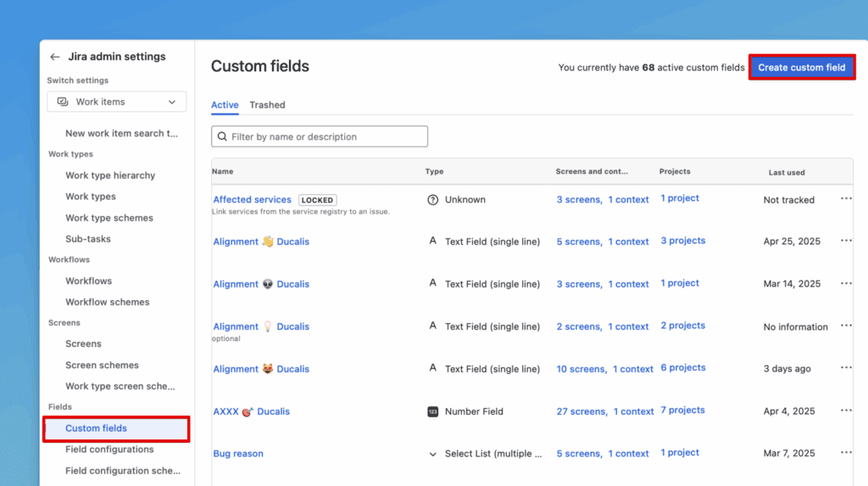Screen dimensions: 868x486
Task: Open the 27 screens link for AXXX
Action: [x=581, y=411]
